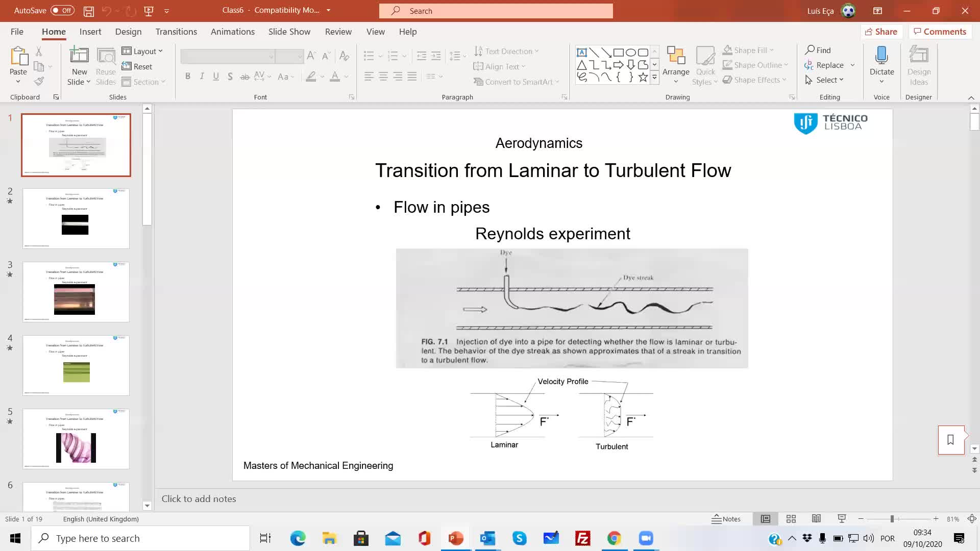Switch to Slide Sorter view icon
980x551 pixels.
coord(791,519)
